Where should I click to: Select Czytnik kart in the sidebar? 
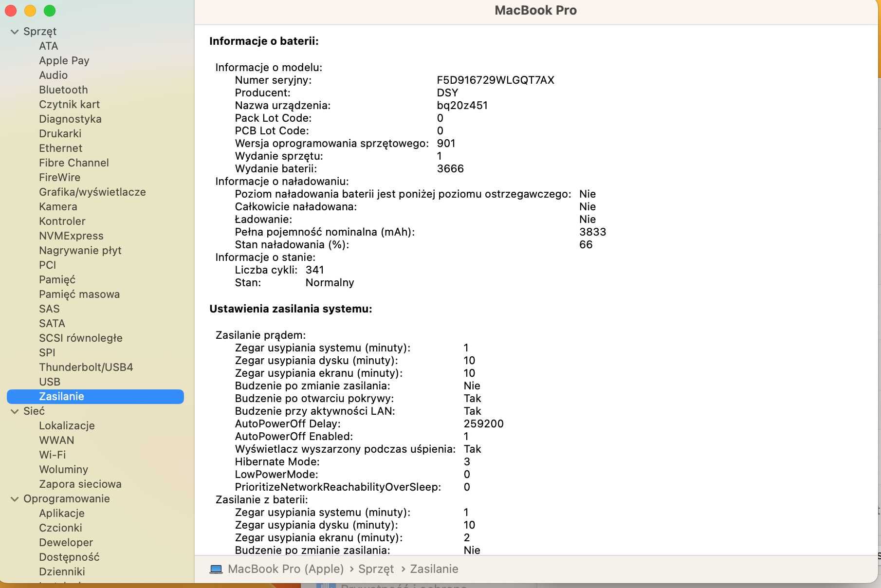coord(70,104)
